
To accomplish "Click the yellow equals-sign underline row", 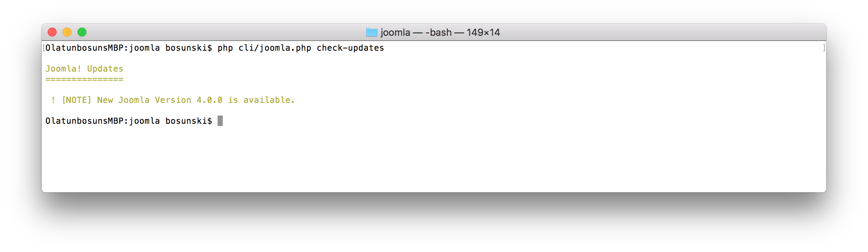I will 84,79.
